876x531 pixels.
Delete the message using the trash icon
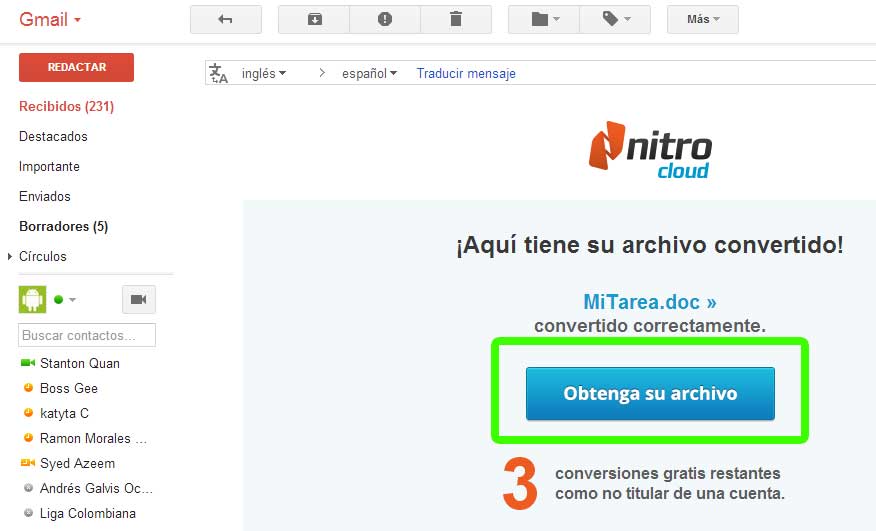pos(456,20)
